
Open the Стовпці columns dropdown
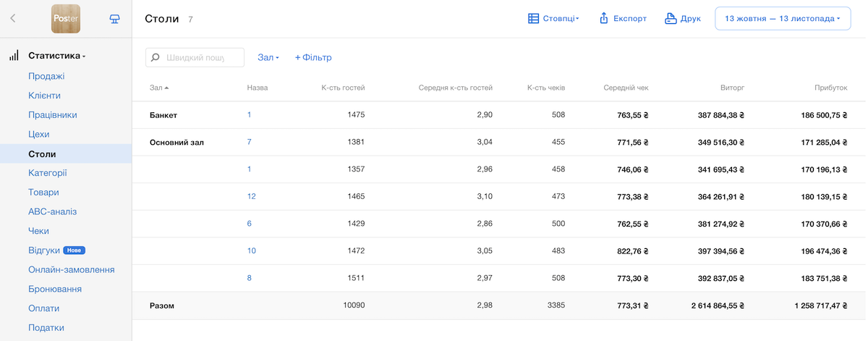(553, 19)
